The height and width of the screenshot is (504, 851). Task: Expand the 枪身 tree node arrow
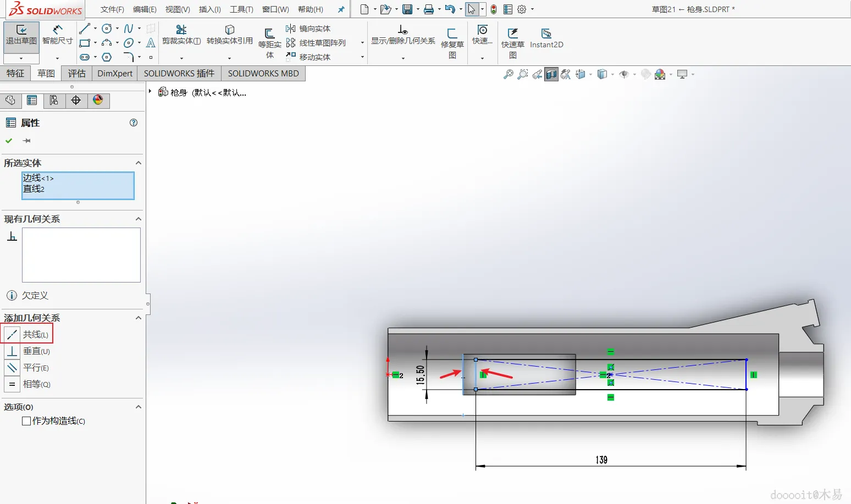point(150,91)
